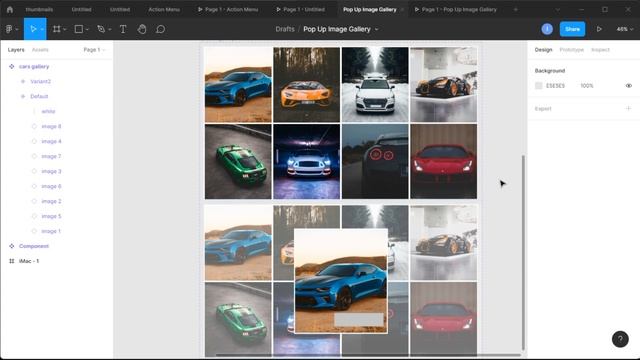Add a new tab with plus icon

[516, 9]
